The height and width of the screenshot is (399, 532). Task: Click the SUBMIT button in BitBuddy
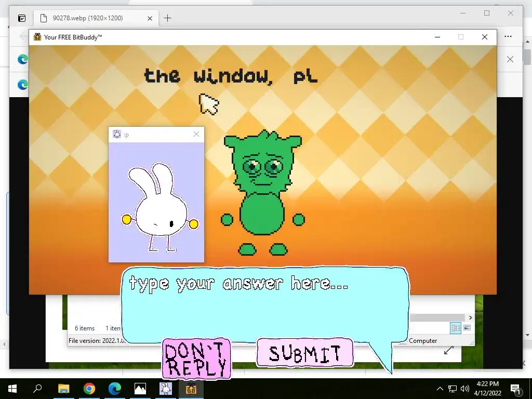pyautogui.click(x=304, y=353)
